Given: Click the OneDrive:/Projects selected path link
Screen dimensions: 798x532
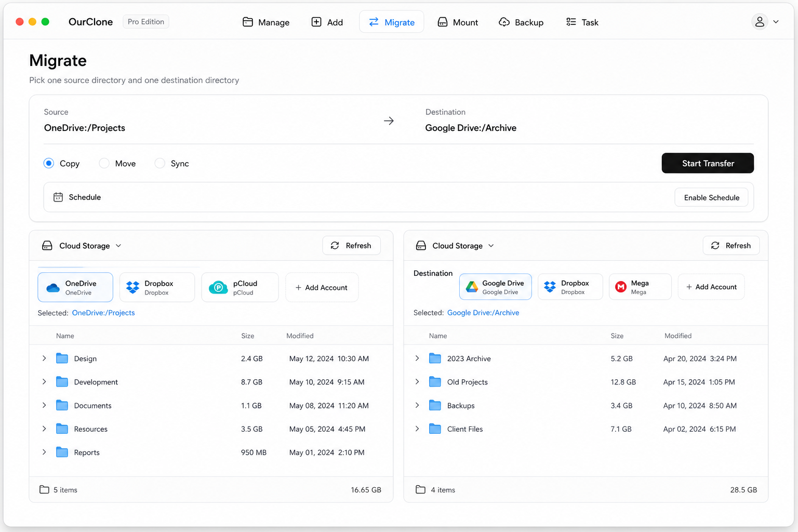Looking at the screenshot, I should tap(103, 313).
